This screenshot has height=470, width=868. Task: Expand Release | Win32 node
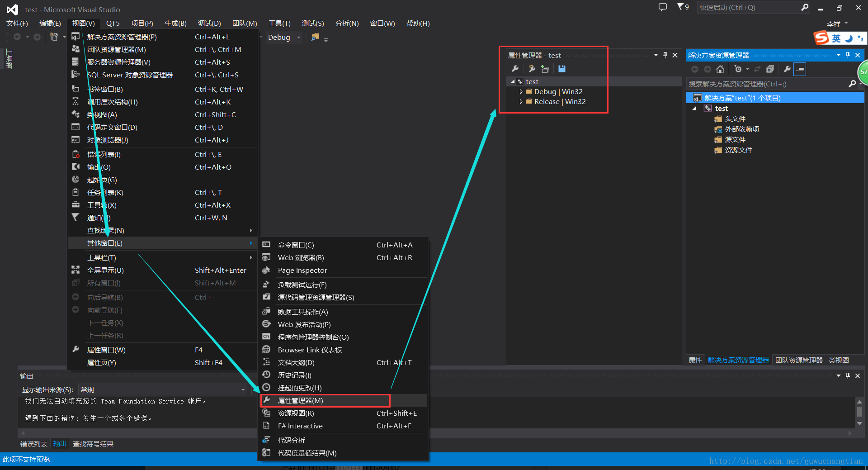[521, 101]
